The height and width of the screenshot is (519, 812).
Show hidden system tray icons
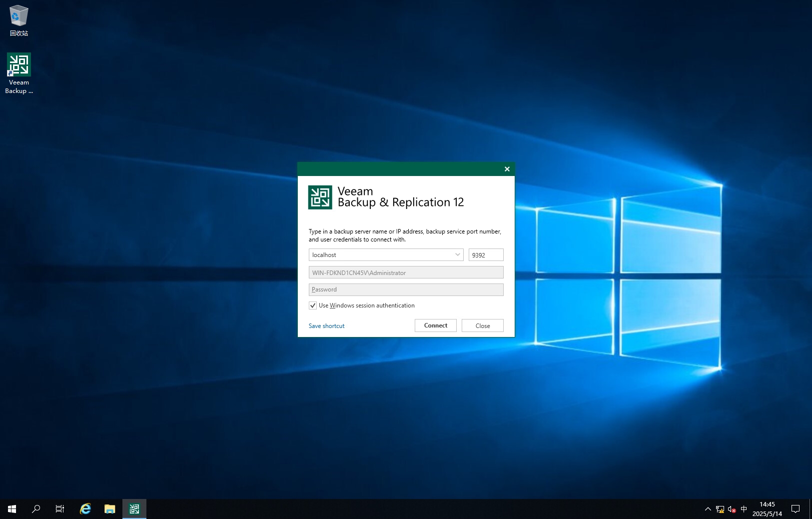[708, 509]
